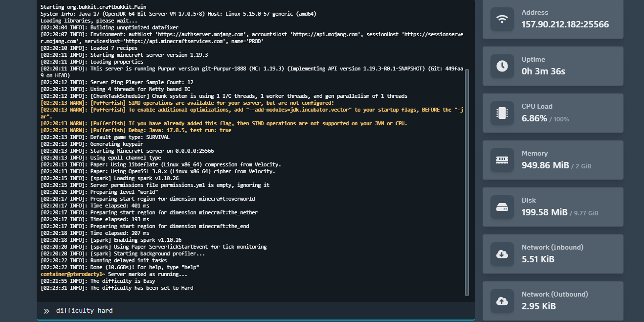The width and height of the screenshot is (644, 322).
Task: Click the Disk drive icon
Action: (502, 207)
